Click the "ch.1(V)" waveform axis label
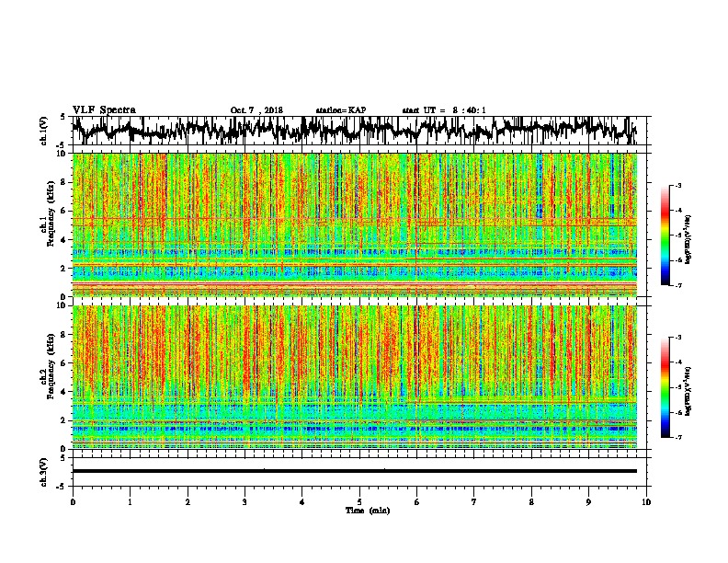 [x=44, y=131]
